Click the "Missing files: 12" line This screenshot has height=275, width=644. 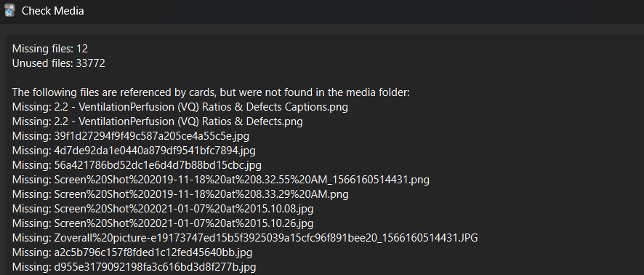pos(50,49)
